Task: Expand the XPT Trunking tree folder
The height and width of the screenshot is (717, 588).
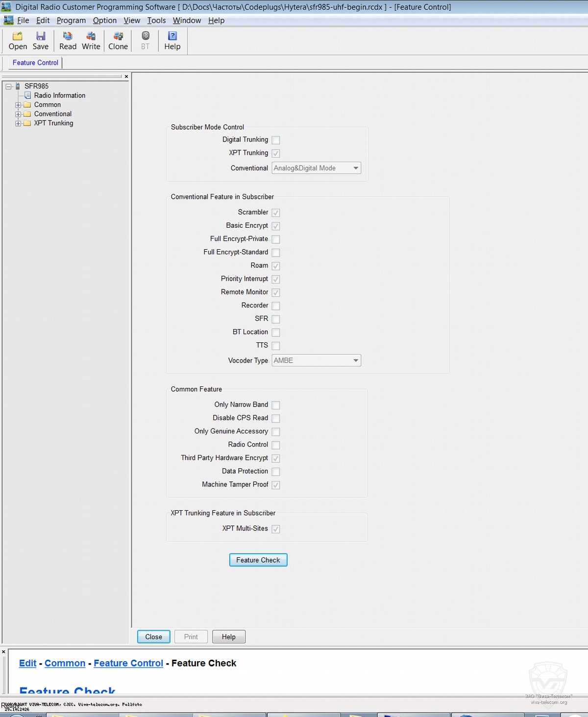Action: [x=18, y=123]
